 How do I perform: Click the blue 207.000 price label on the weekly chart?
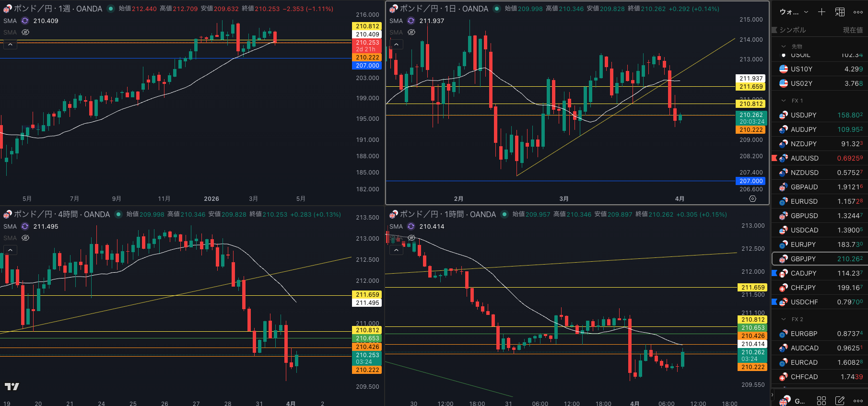click(x=367, y=66)
